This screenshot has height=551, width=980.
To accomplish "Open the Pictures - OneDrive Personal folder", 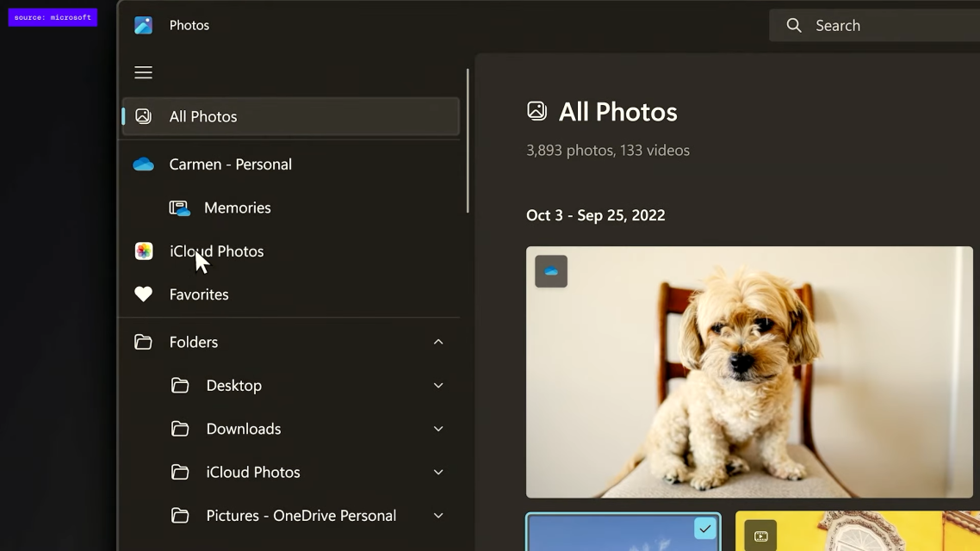I will pyautogui.click(x=301, y=516).
